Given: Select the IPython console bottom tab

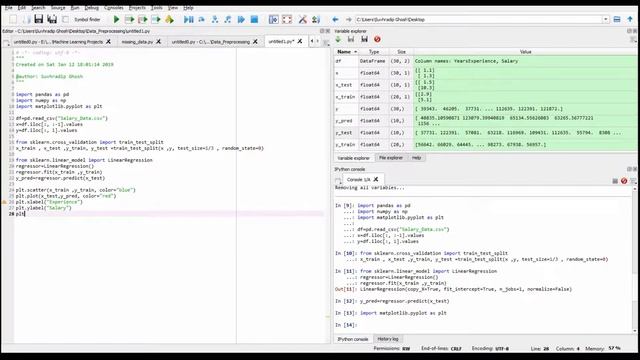Looking at the screenshot, I should (x=353, y=339).
